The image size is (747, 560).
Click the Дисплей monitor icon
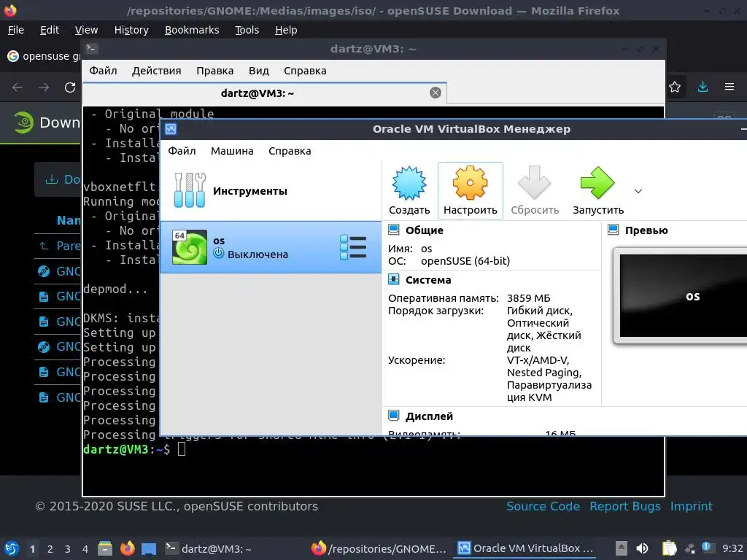(393, 416)
